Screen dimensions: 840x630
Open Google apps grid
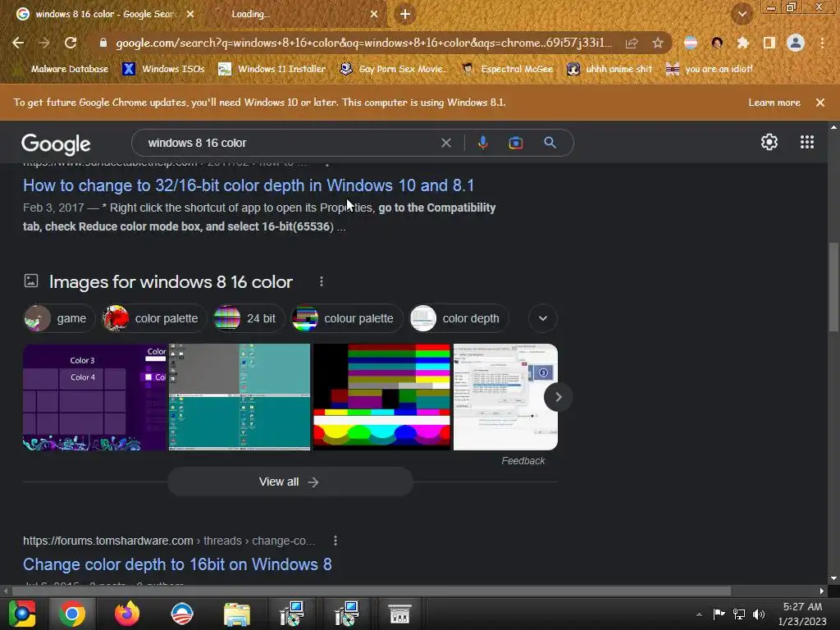pyautogui.click(x=807, y=142)
